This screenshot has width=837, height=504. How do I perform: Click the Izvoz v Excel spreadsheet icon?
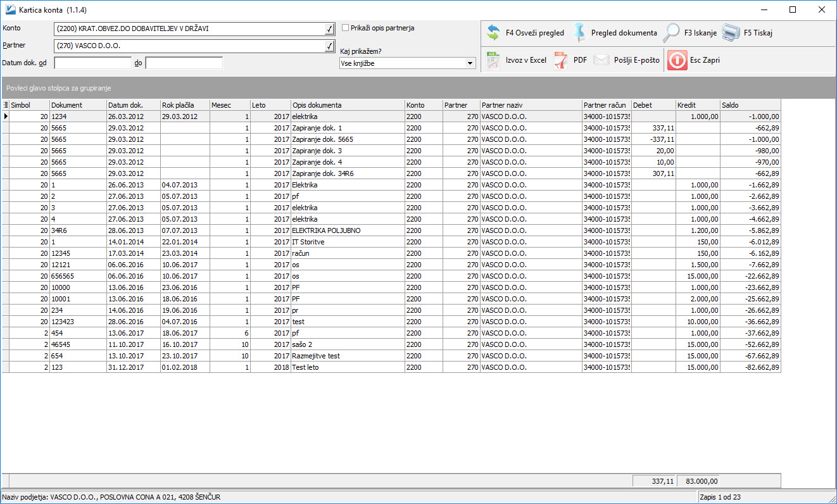[494, 60]
